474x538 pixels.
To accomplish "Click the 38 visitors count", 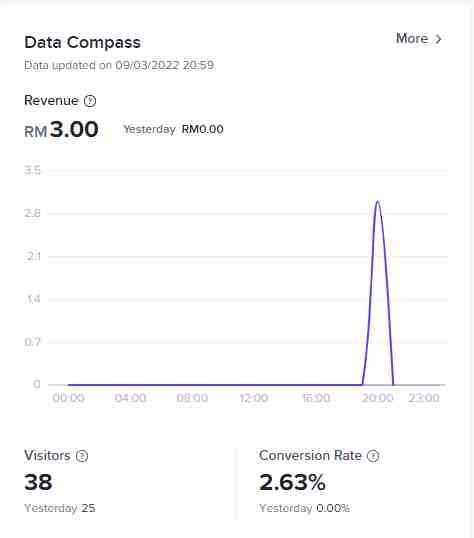I will (38, 482).
